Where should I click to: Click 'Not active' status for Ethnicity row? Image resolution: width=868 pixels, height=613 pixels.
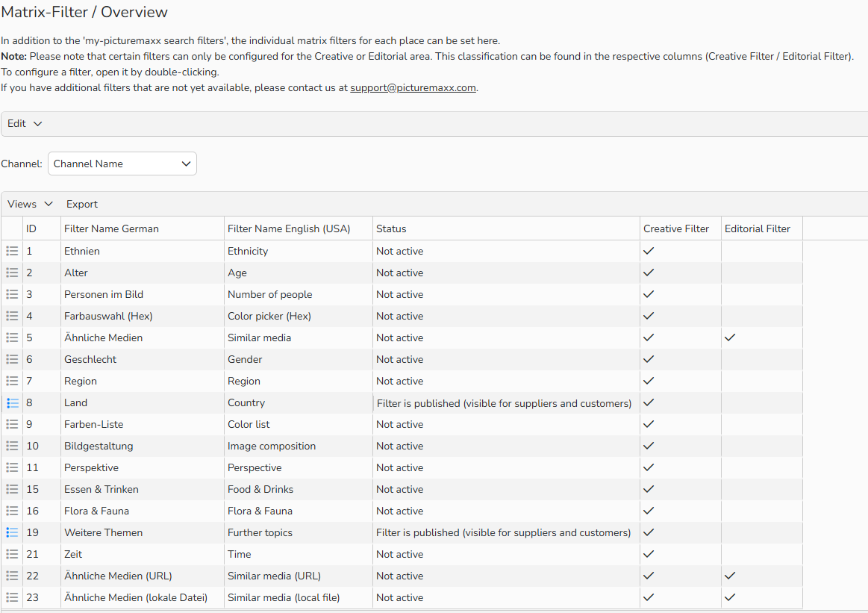click(400, 251)
